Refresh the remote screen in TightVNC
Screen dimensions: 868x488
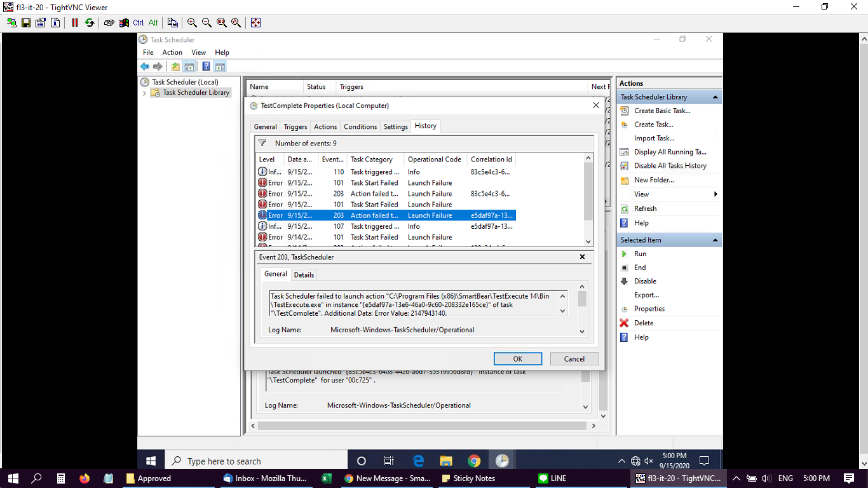click(89, 22)
